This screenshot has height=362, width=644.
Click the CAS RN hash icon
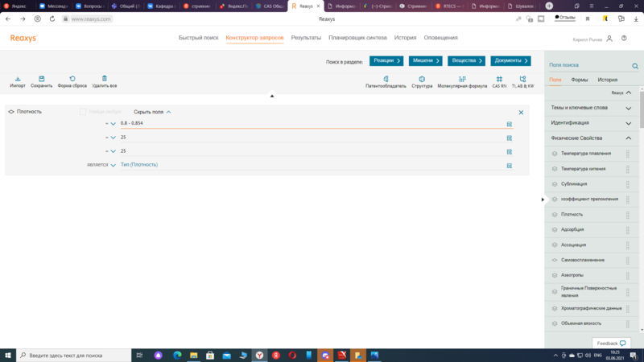pos(499,79)
